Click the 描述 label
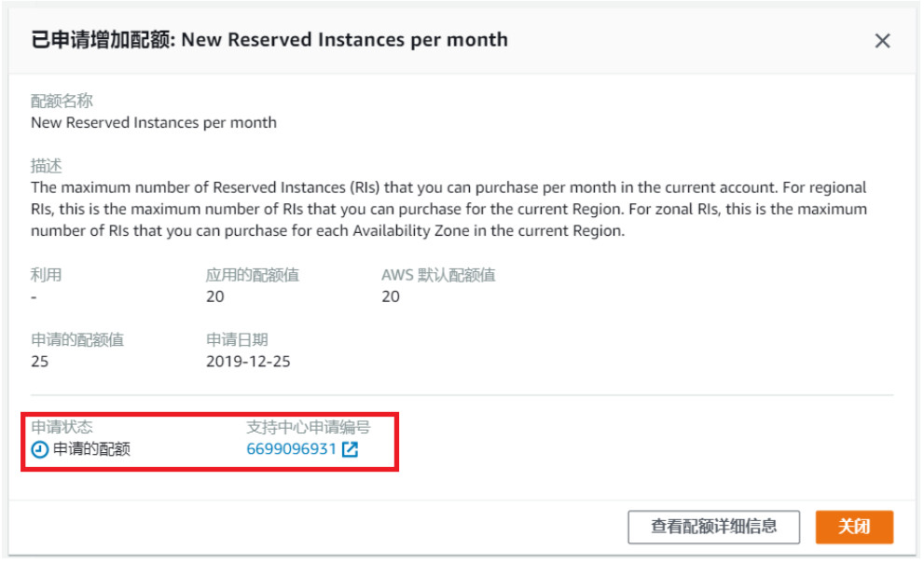 (46, 166)
